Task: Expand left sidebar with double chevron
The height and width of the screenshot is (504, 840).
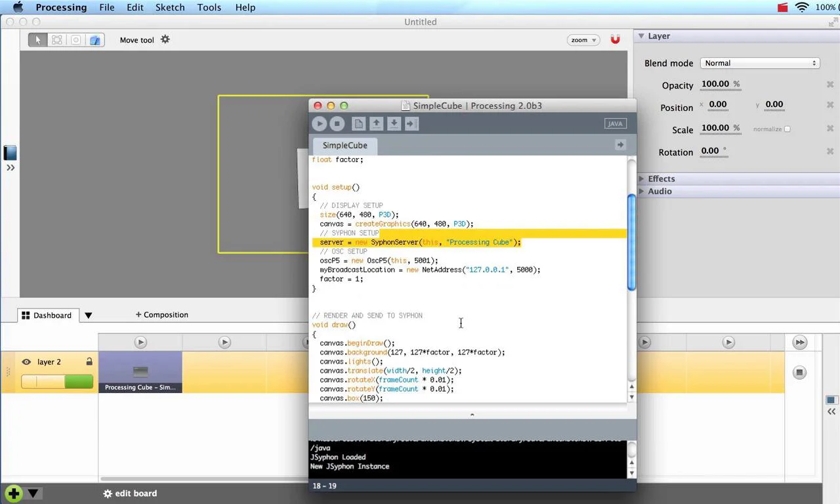Action: click(x=10, y=168)
